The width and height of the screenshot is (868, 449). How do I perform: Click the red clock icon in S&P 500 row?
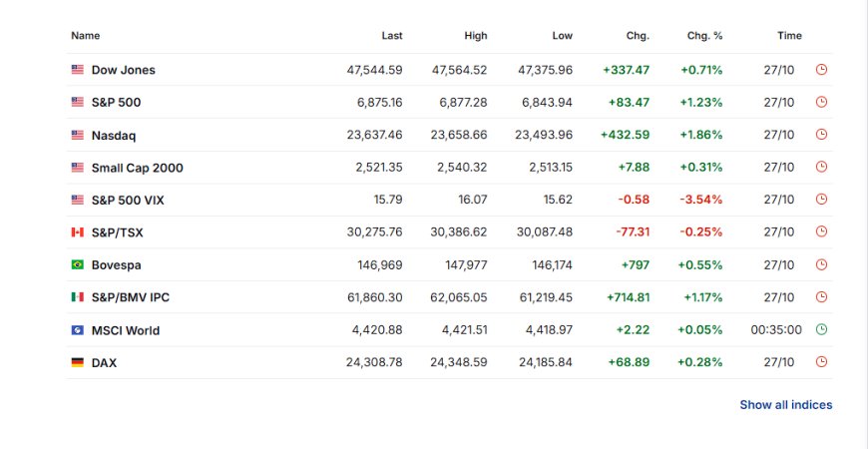click(x=821, y=102)
